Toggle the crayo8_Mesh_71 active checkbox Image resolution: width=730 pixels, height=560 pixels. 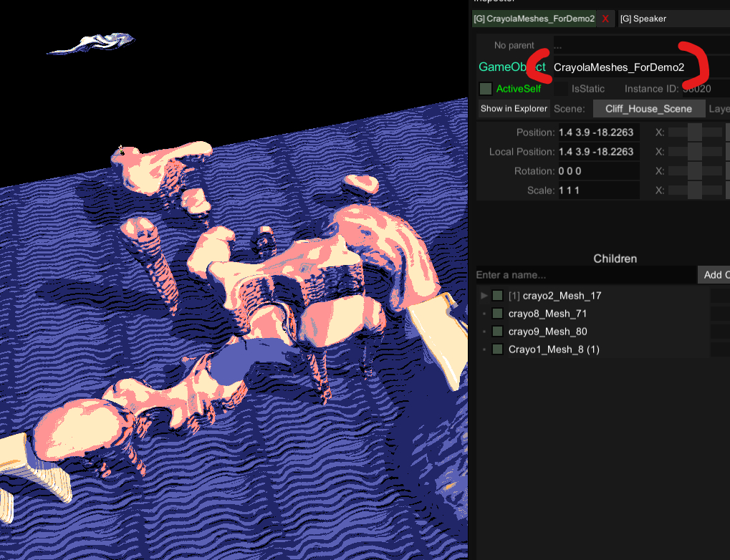(497, 314)
